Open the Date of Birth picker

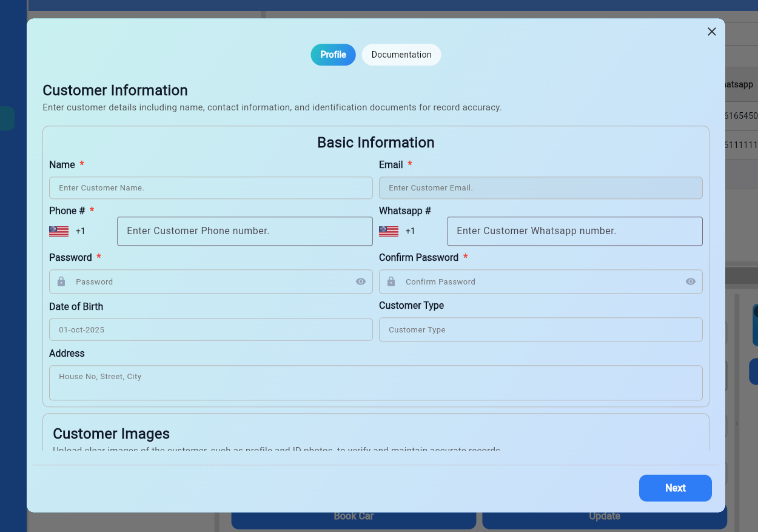210,329
